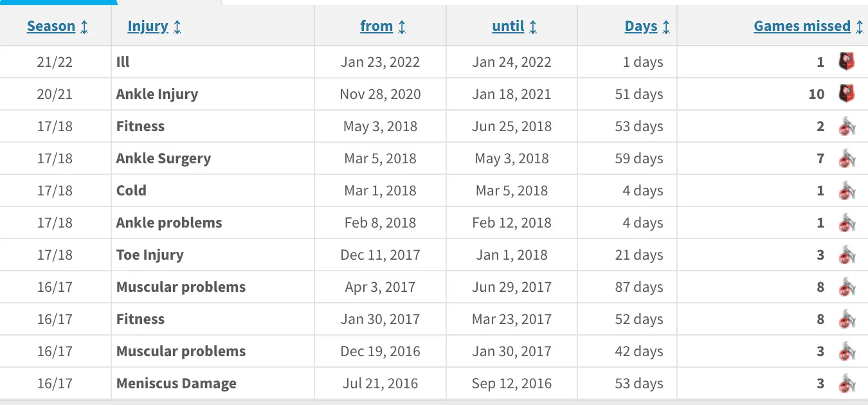Image resolution: width=868 pixels, height=405 pixels.
Task: Sort by the from date header
Action: pyautogui.click(x=376, y=26)
